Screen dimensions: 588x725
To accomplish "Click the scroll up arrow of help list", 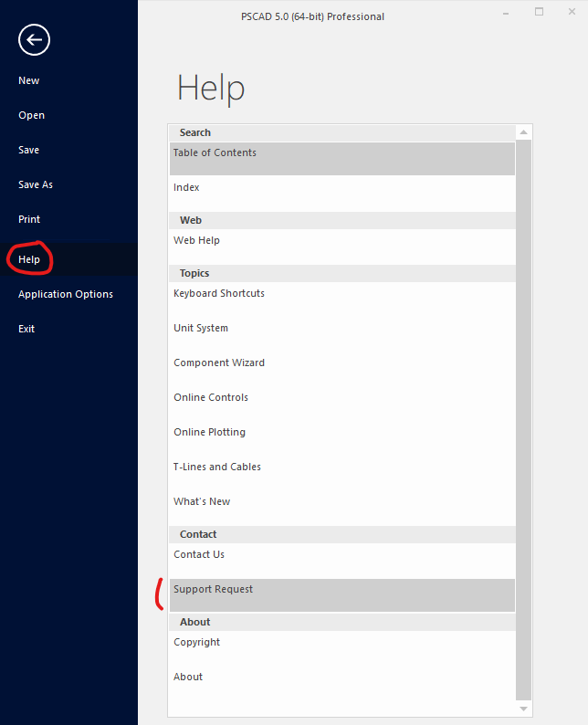I will coord(523,133).
